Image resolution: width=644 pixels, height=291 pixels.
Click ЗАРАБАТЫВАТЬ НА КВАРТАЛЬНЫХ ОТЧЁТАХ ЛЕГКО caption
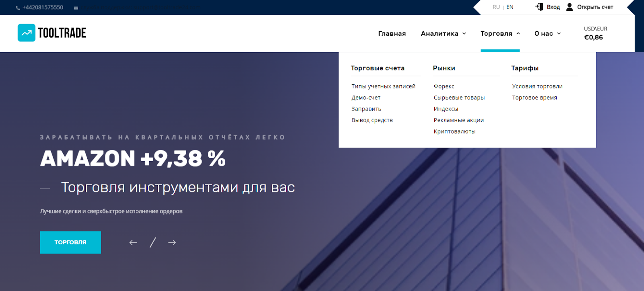point(163,137)
